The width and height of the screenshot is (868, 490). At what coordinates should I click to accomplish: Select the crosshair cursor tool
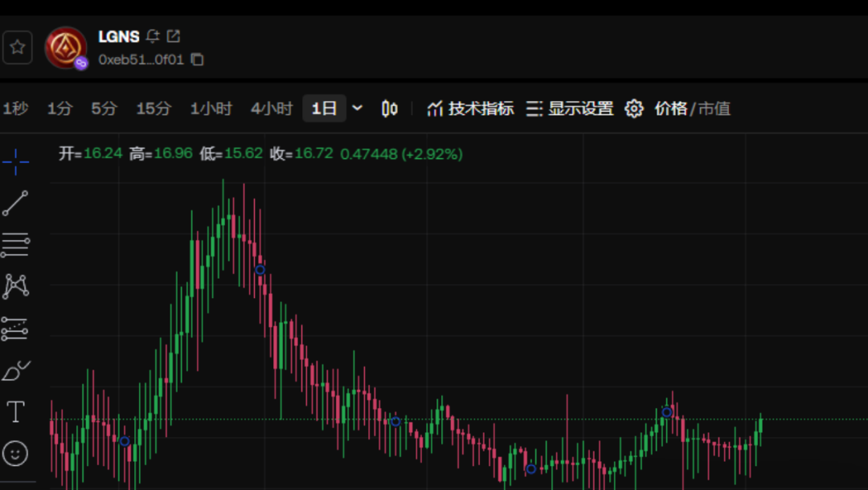[15, 162]
